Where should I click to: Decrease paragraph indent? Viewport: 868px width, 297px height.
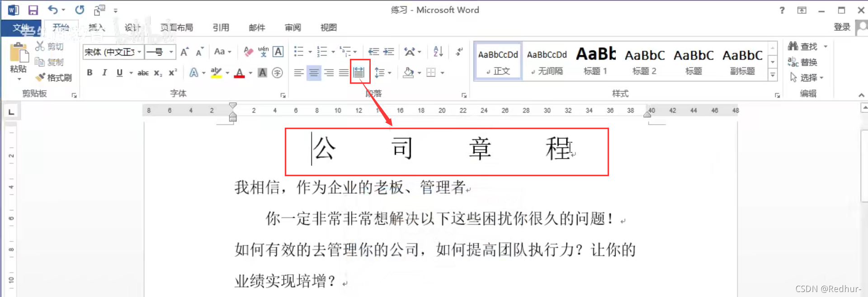[x=373, y=52]
